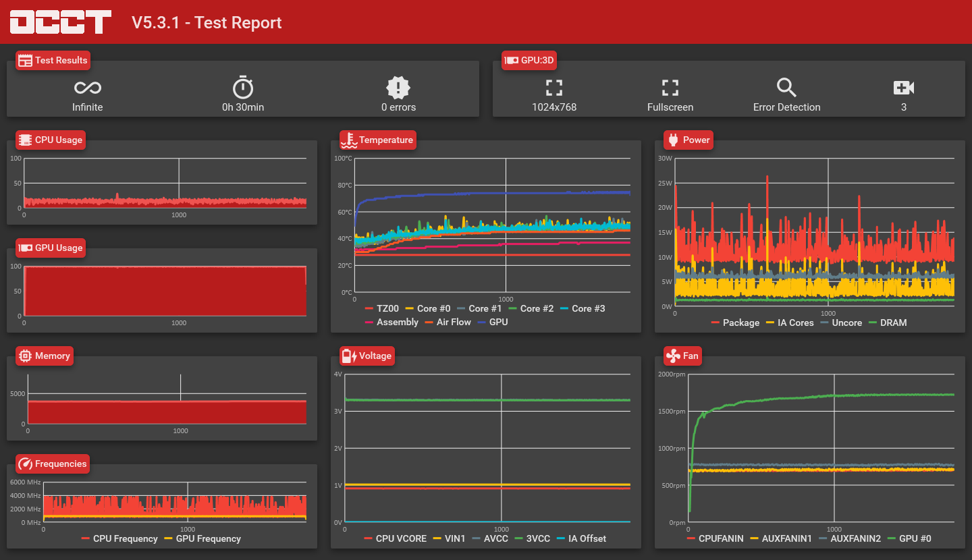Click inside the GPU Usage chart area
Image resolution: width=972 pixels, height=560 pixels.
pyautogui.click(x=165, y=291)
